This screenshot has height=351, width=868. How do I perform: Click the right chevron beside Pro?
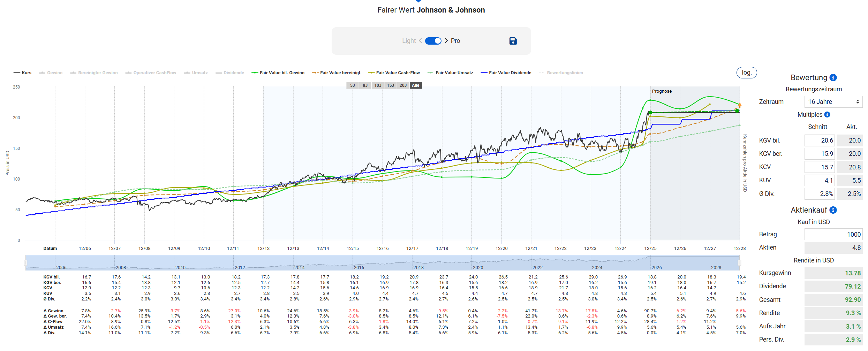[446, 41]
